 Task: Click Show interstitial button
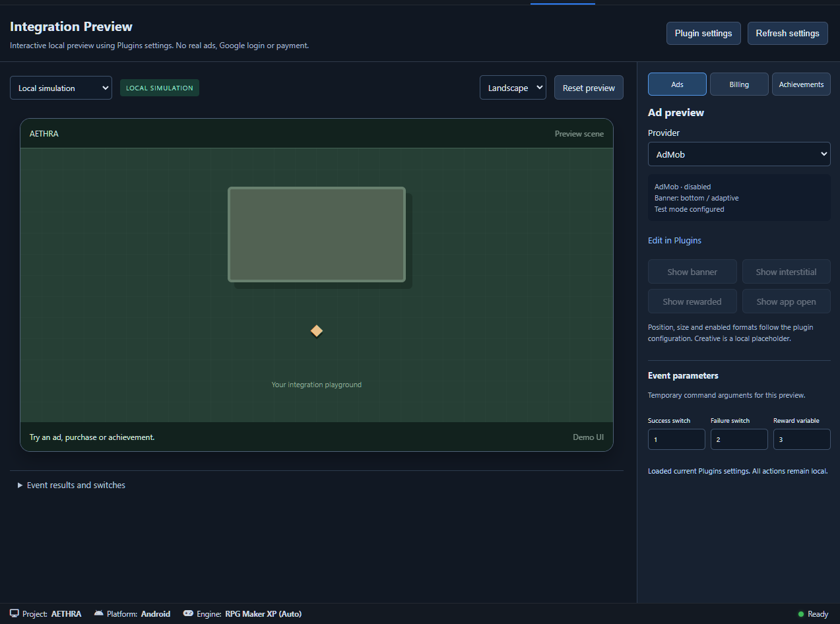(x=786, y=272)
